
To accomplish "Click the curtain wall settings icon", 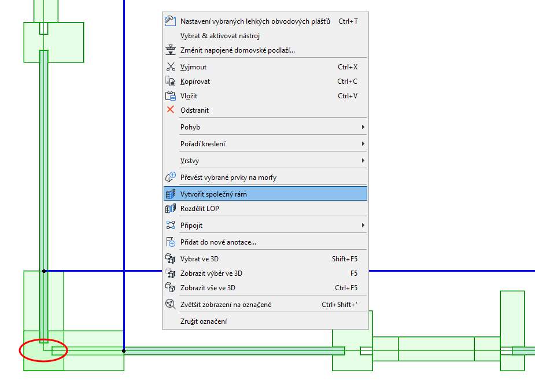I will tap(170, 21).
